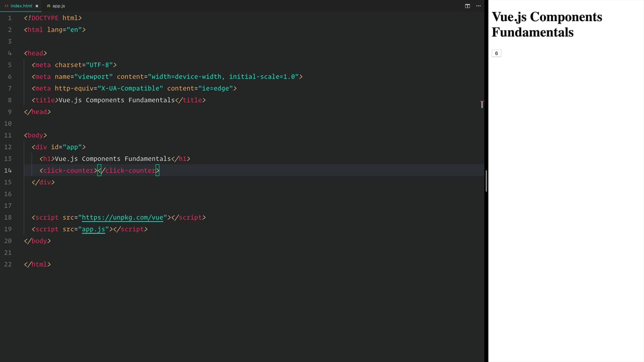This screenshot has width=644, height=362.
Task: Click the DOCTYPE html declaration
Action: click(53, 18)
